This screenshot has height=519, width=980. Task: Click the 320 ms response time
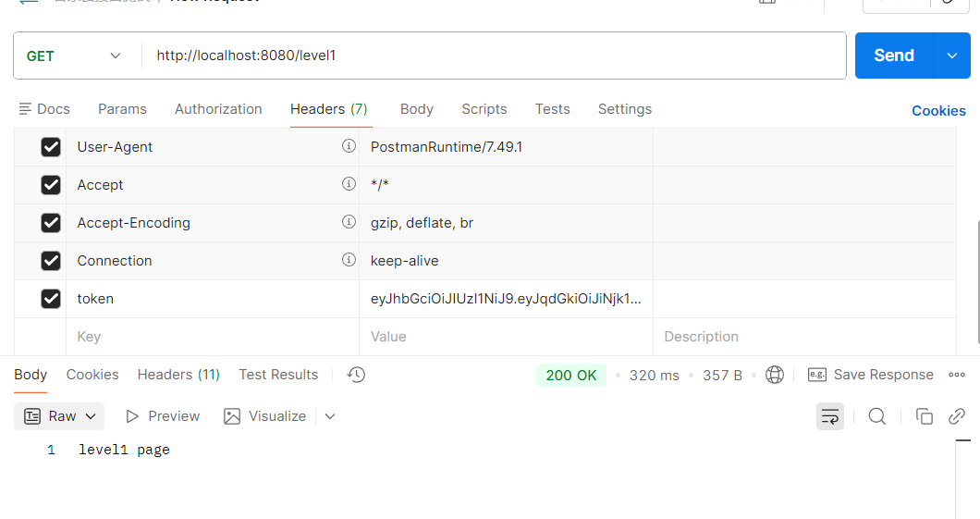point(654,376)
